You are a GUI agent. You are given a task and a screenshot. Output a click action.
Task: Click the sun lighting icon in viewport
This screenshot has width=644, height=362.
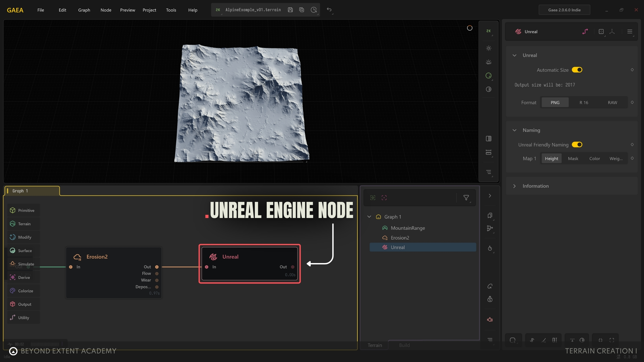tap(489, 48)
